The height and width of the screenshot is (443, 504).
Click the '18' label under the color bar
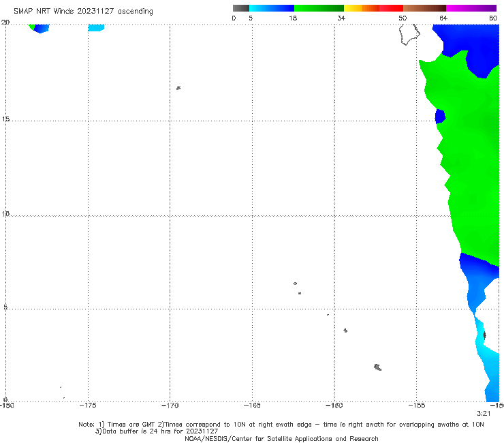(293, 18)
